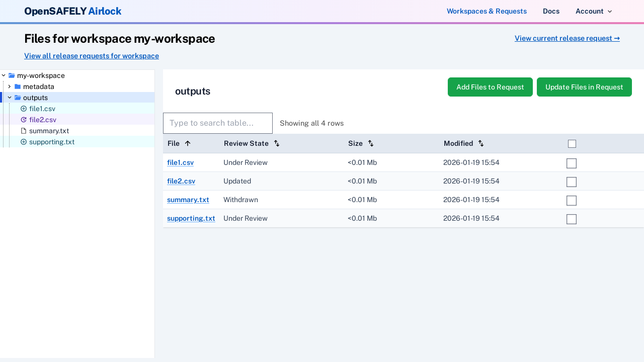Click the plus-circle icon beside file1.csv
644x362 pixels.
pyautogui.click(x=24, y=109)
